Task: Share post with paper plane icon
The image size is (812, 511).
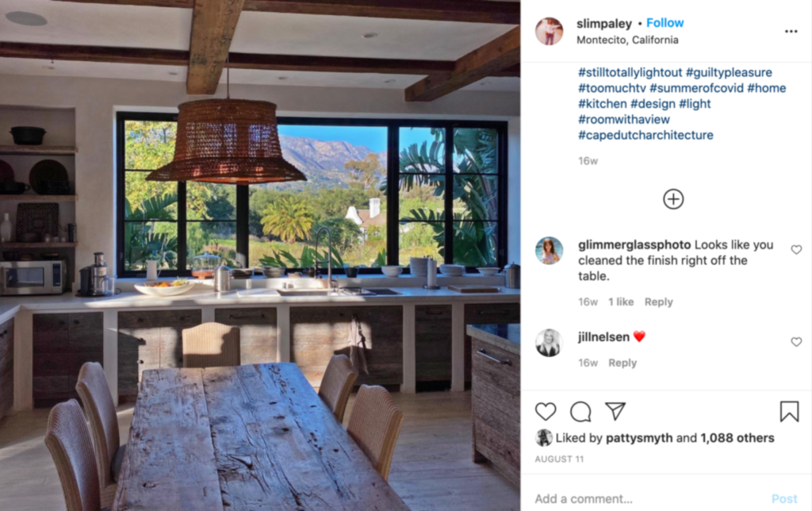Action: 615,411
